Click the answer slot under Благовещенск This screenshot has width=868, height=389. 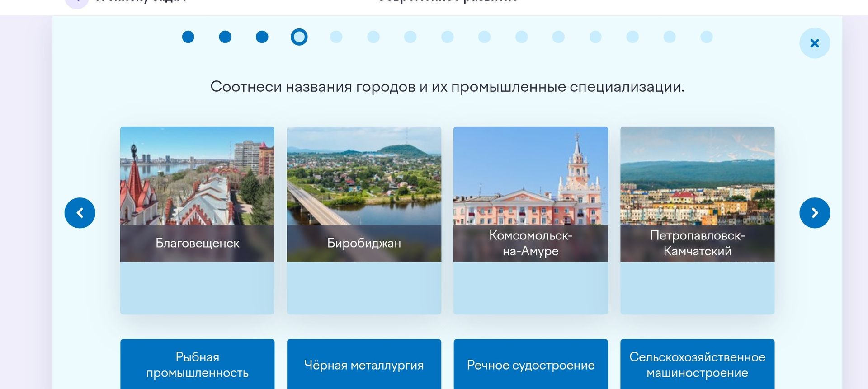197,288
